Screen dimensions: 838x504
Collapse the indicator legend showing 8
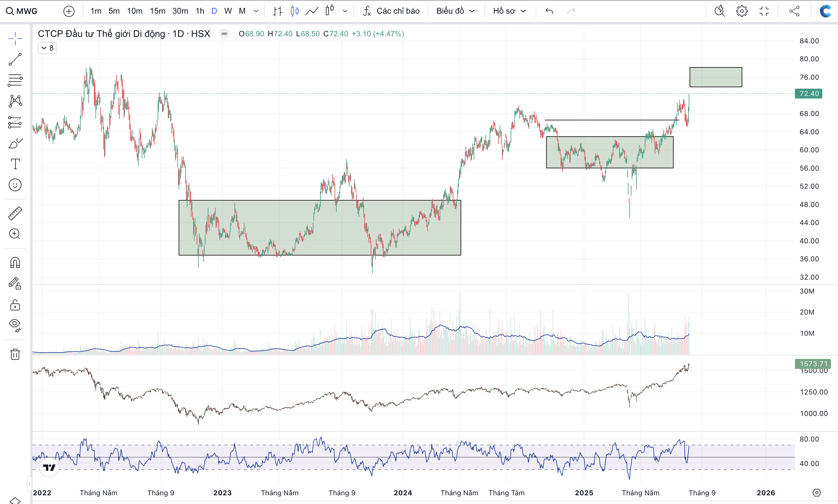point(47,48)
